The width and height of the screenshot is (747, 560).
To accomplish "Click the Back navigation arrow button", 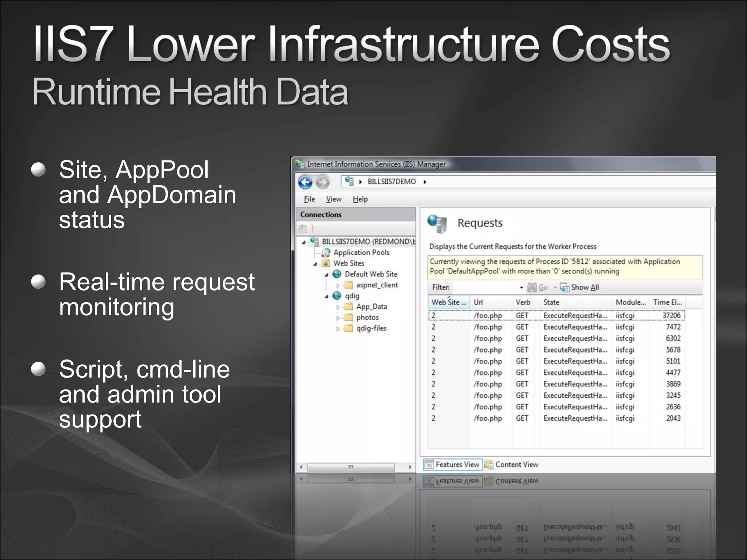I will (305, 182).
